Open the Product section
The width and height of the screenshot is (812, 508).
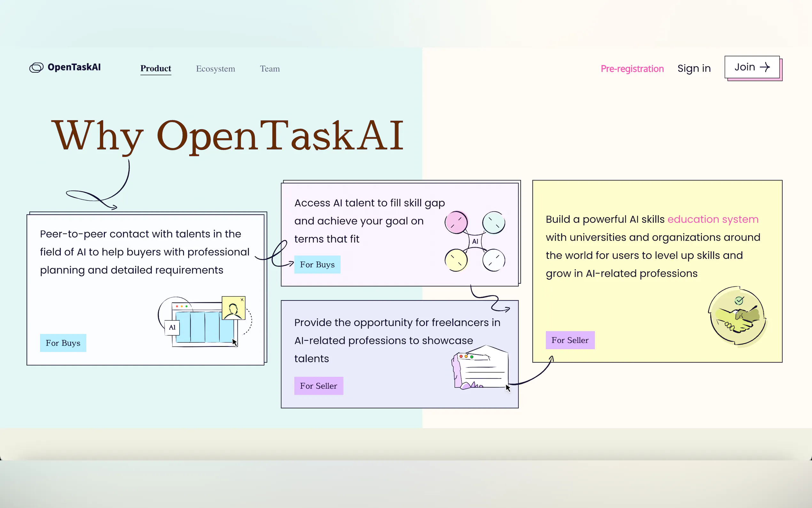155,68
